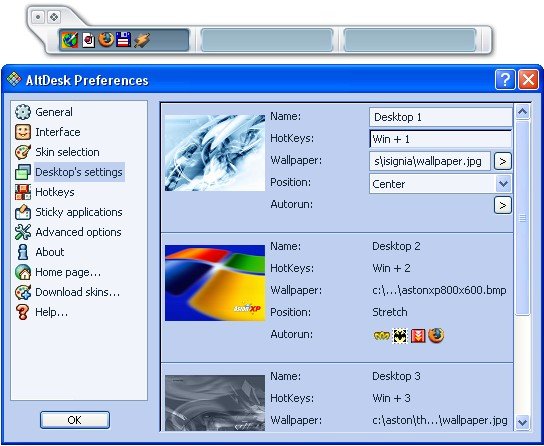Click the 'Stretch' position text
The height and width of the screenshot is (446, 544).
[390, 312]
